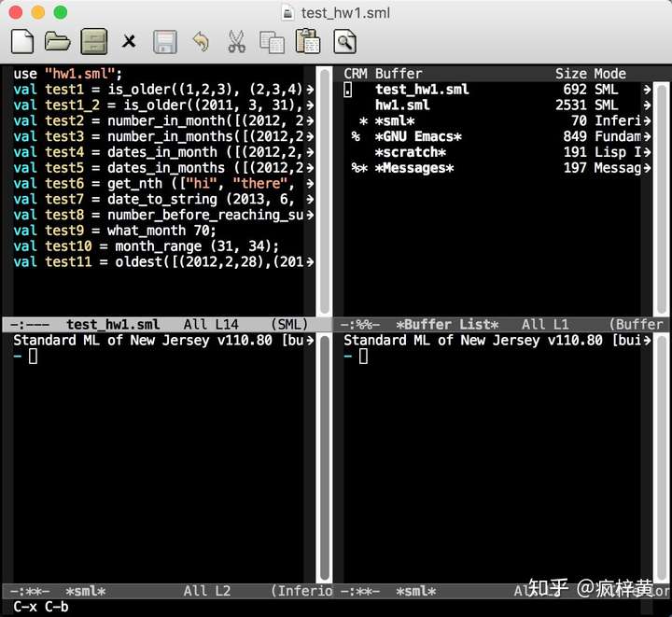Click the (SML) mode indicator in the mode line

(x=289, y=324)
